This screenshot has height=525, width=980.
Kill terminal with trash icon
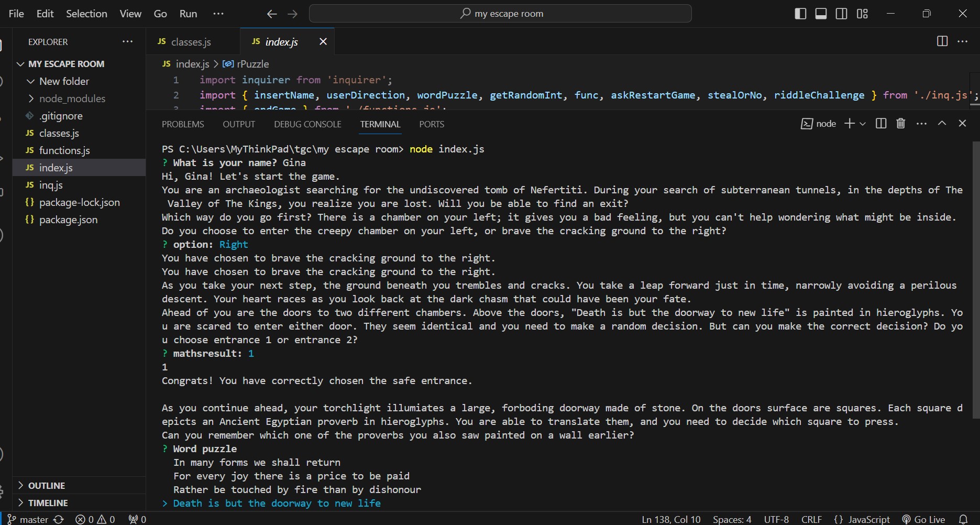(901, 124)
